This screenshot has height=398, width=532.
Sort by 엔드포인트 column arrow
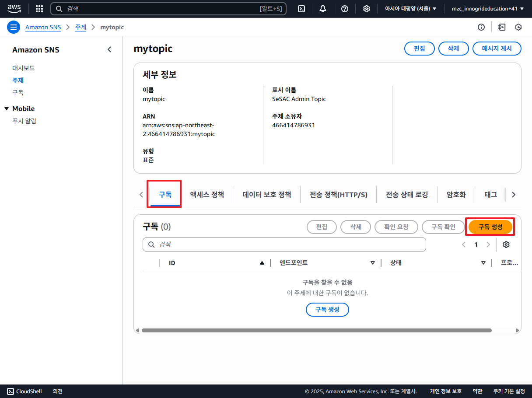[373, 263]
